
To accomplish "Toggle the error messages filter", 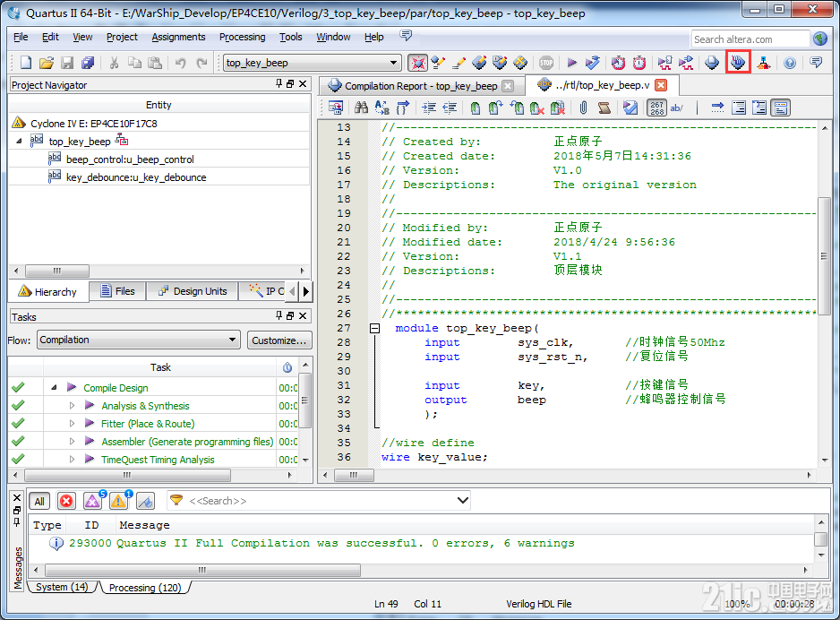I will [x=66, y=501].
